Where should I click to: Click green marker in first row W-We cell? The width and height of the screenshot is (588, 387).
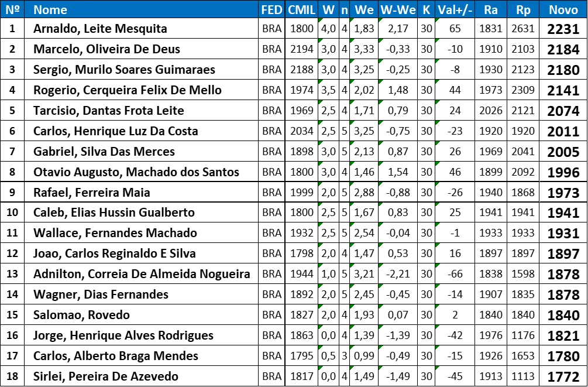tap(381, 21)
